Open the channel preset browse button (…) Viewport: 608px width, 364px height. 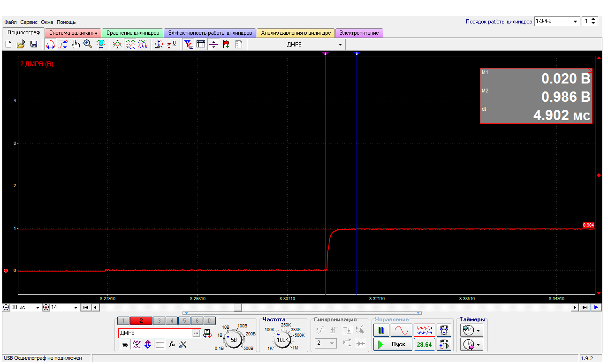pyautogui.click(x=196, y=333)
